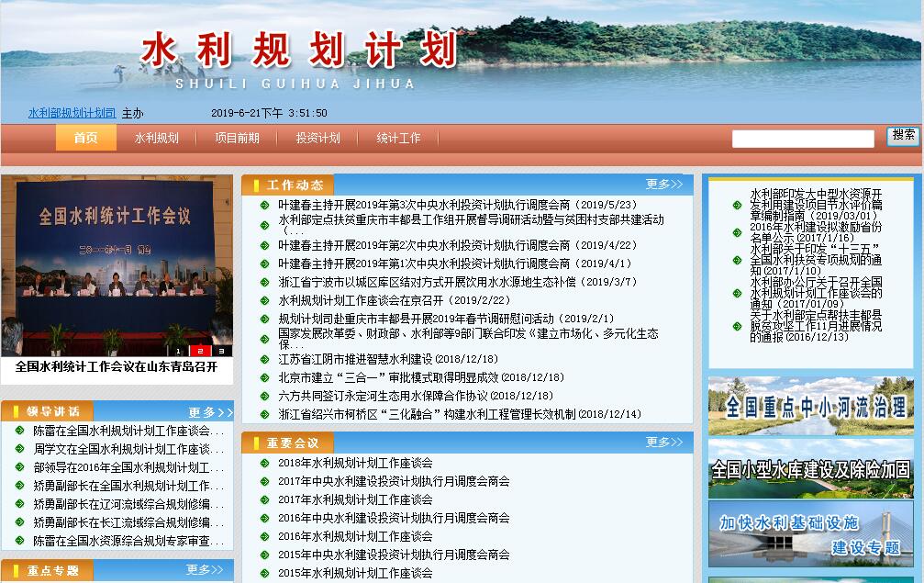
Task: Open the 全国小型水库建设及除险加固 banner
Action: [x=810, y=469]
